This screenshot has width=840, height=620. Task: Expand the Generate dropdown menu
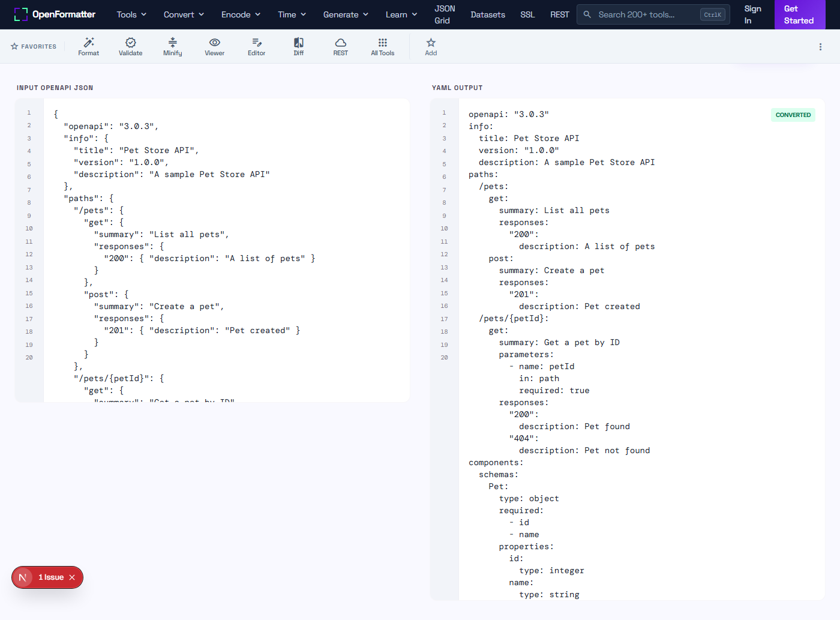[x=346, y=14]
